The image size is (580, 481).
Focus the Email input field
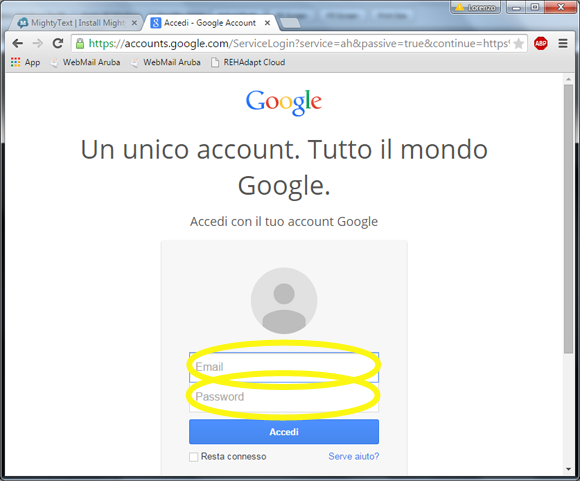(284, 367)
